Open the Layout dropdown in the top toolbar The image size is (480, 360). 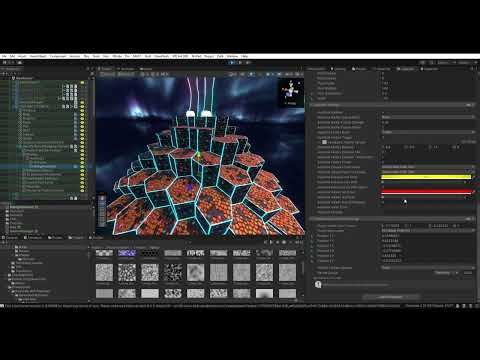[x=466, y=62]
